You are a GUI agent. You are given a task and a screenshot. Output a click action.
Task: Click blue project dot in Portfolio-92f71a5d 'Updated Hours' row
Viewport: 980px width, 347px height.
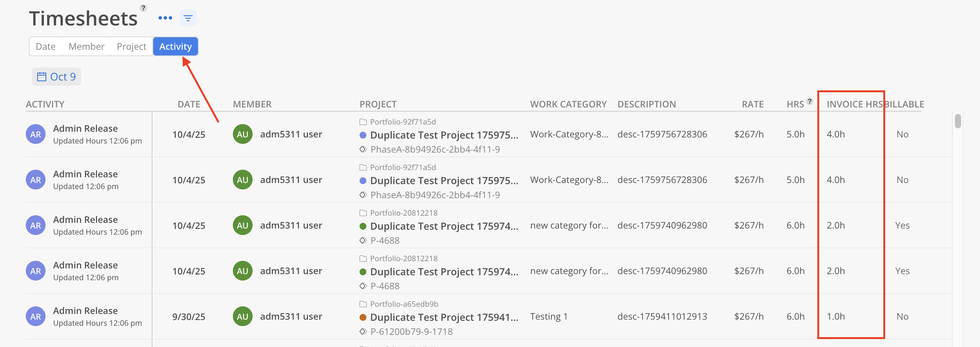coord(363,135)
